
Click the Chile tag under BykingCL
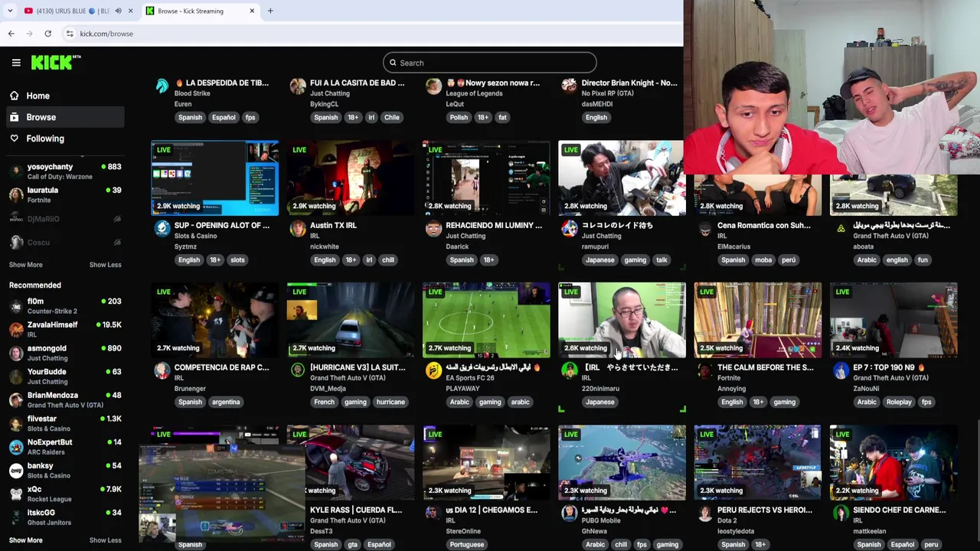[391, 118]
